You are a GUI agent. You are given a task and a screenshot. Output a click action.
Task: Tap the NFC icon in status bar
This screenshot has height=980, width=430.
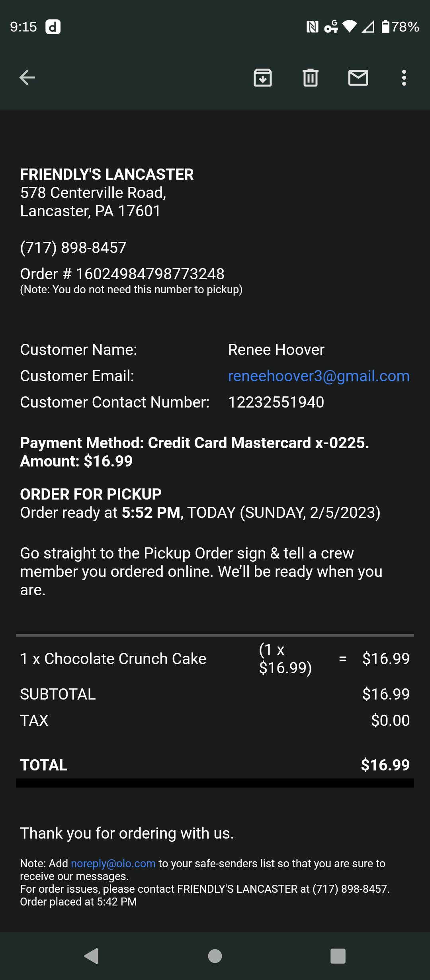[x=313, y=27]
